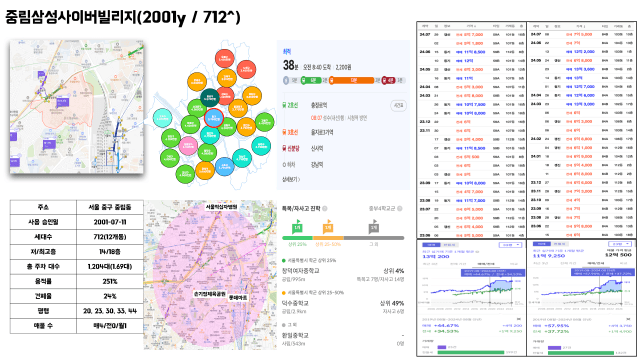This screenshot has width=640, height=360.
Task: Select the gray flag marker icon
Action: point(374,227)
